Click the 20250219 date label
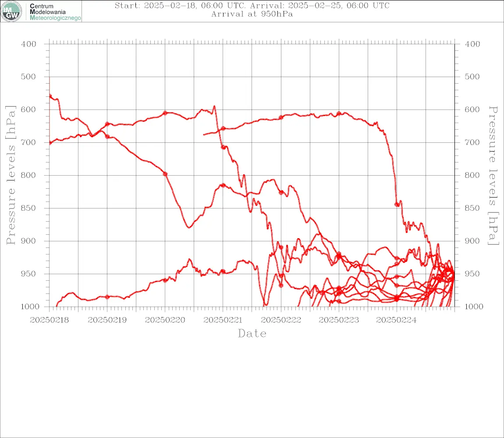 107,320
